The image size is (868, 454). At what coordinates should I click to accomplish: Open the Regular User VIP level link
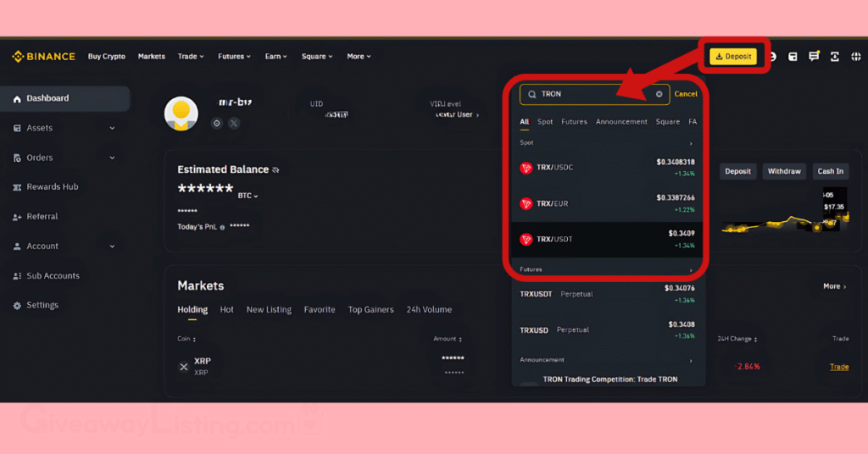click(457, 115)
